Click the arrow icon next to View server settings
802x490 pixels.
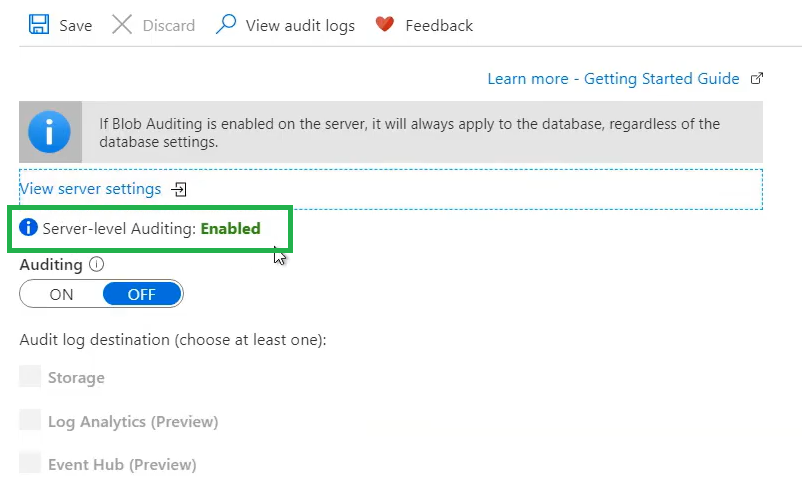(x=179, y=189)
